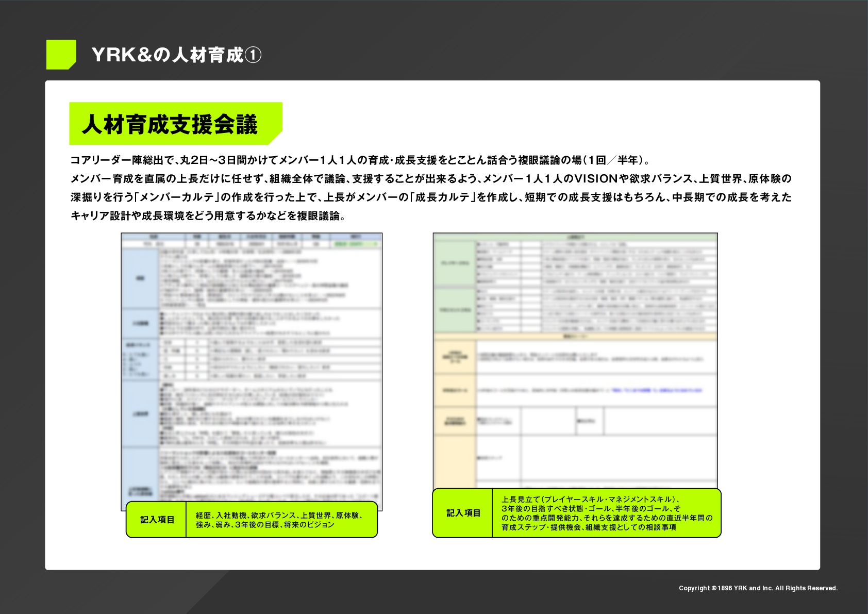Viewport: 868px width, 614px height.
Task: Click the paragraph line starting "メンバー育成を直属の上長"
Action: coord(431,178)
